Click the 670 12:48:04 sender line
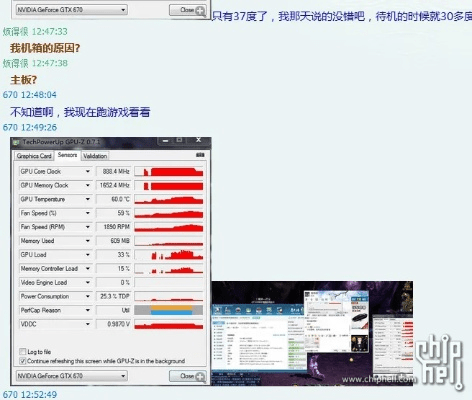 point(30,95)
